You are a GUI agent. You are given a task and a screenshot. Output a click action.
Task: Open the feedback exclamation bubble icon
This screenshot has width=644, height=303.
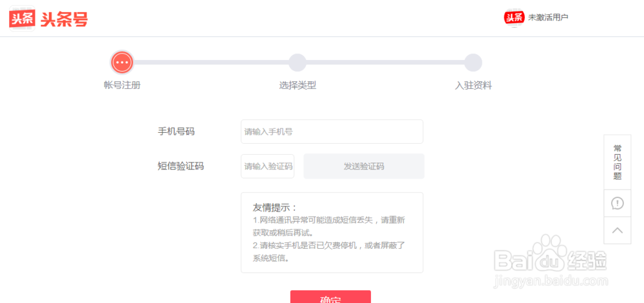click(618, 203)
